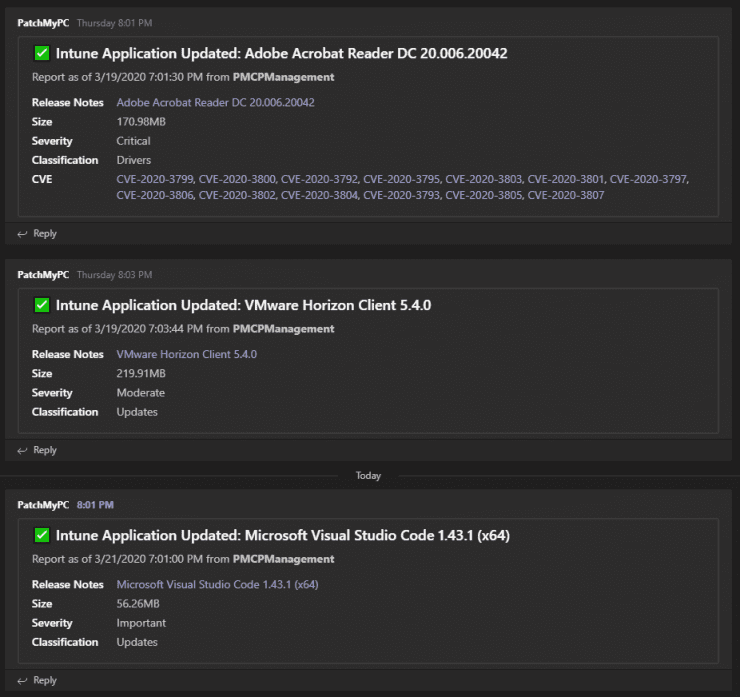Open Microsoft Visual Studio Code 1.43.1 release notes
740x697 pixels.
[217, 585]
